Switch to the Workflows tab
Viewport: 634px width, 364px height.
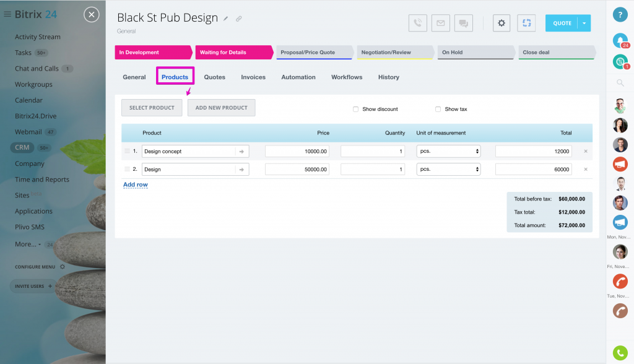347,77
